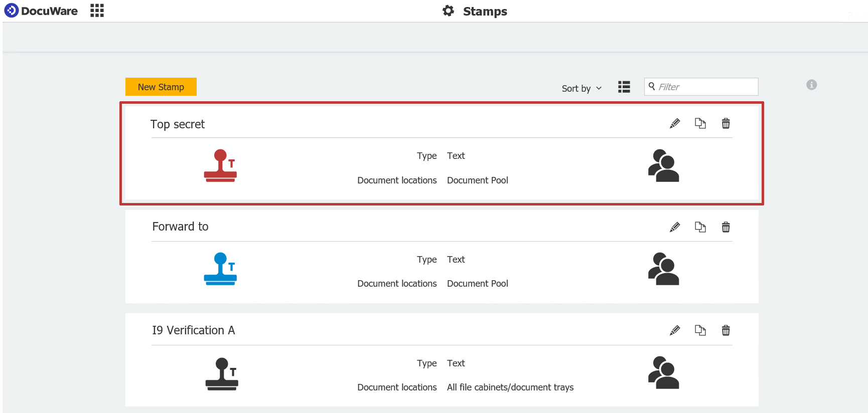Image resolution: width=868 pixels, height=413 pixels.
Task: Click the blue Forward to stamp thumbnail
Action: pos(220,269)
